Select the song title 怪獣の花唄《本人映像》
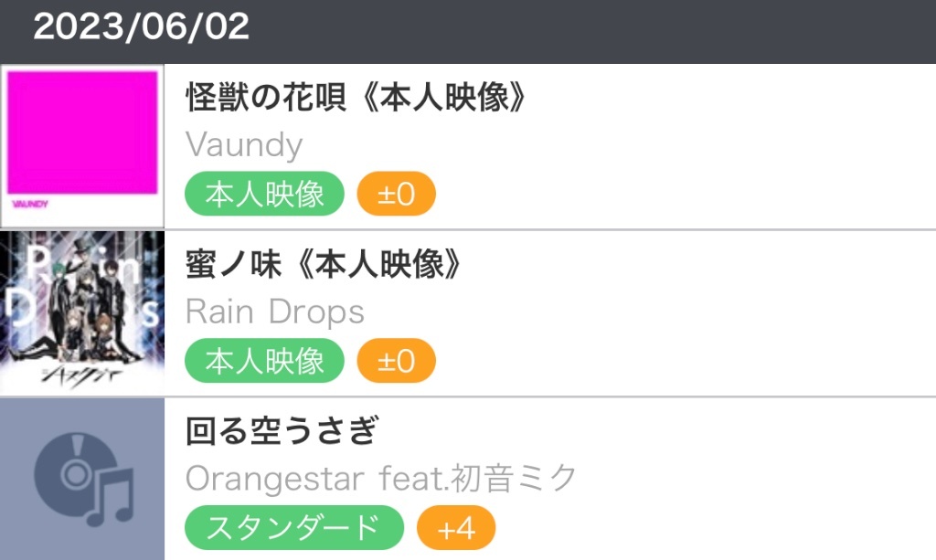This screenshot has width=936, height=560. coord(356,97)
